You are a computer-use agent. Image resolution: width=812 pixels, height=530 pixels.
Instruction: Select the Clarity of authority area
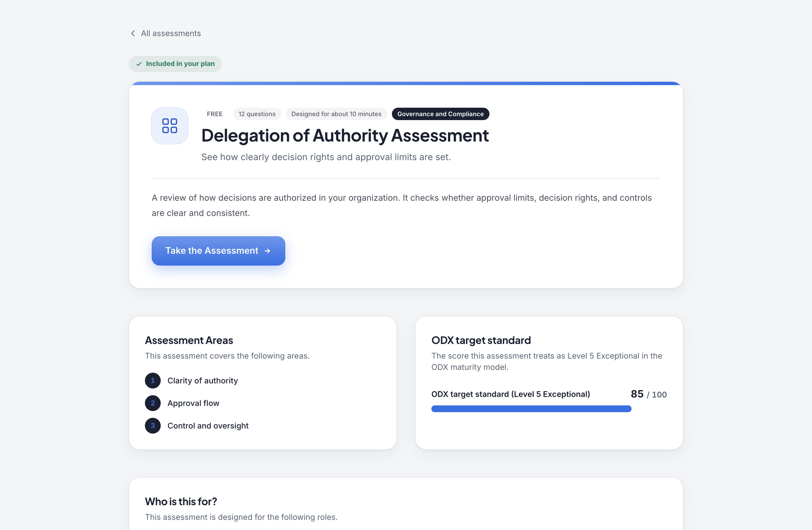pos(203,381)
